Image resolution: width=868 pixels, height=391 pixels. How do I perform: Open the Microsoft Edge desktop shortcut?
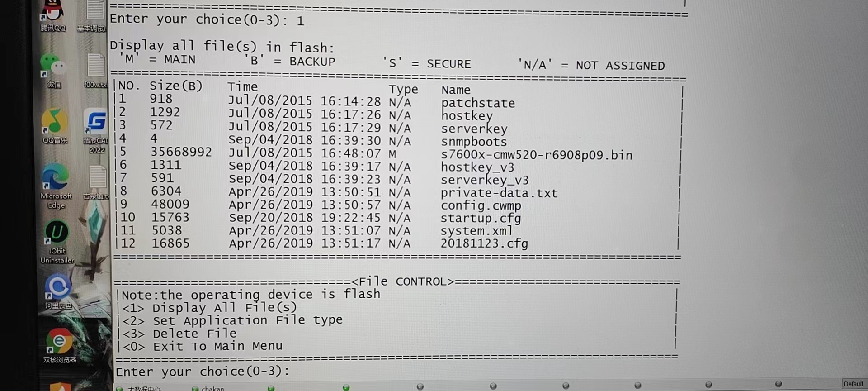point(56,178)
